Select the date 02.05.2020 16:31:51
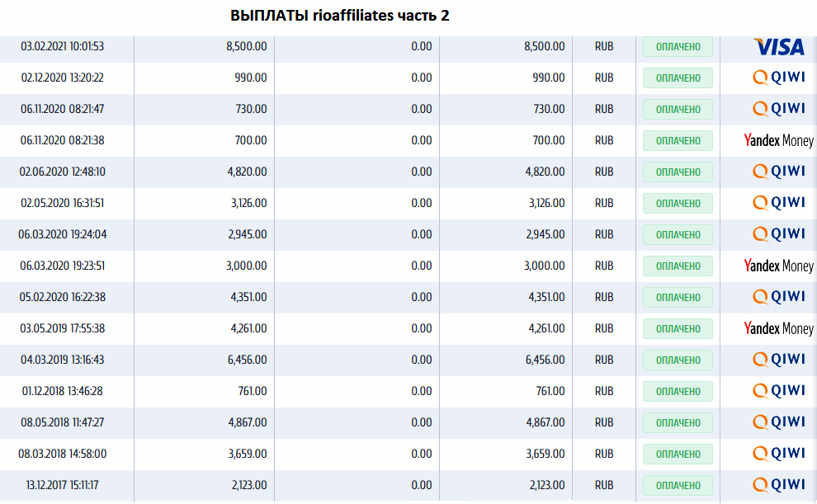817x504 pixels. (62, 203)
